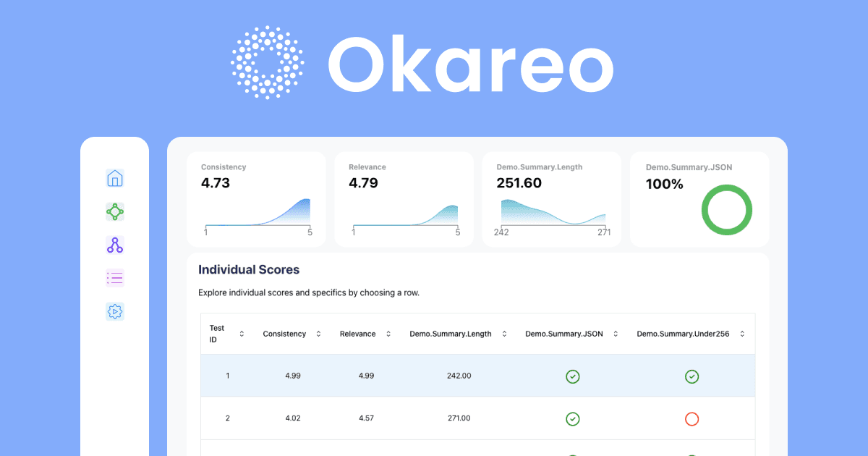This screenshot has width=868, height=456.
Task: Open the purple branching graph sidebar icon
Action: point(115,245)
